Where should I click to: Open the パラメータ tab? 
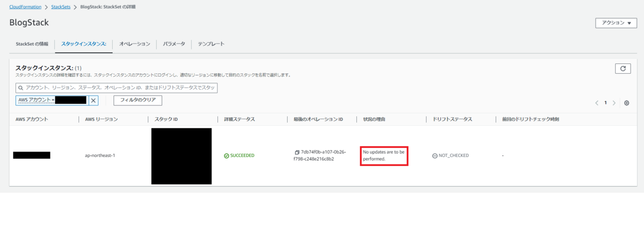click(x=174, y=44)
